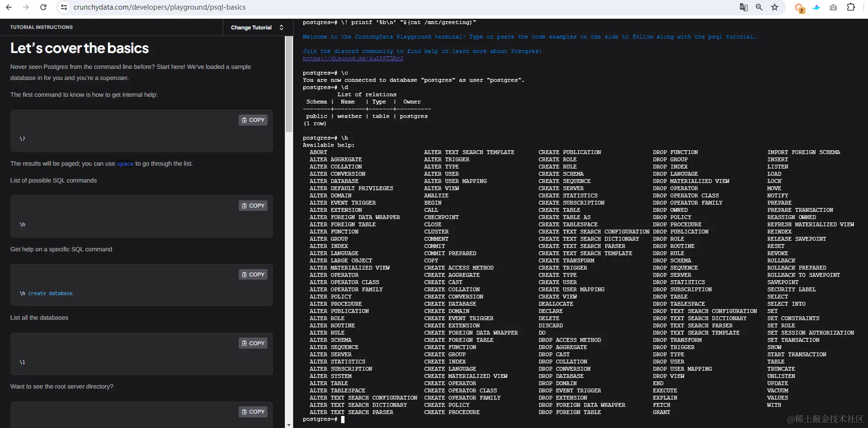Click 'ALTER AGGREGATE' in help list
Screen dimensions: 868x428
click(x=335, y=159)
